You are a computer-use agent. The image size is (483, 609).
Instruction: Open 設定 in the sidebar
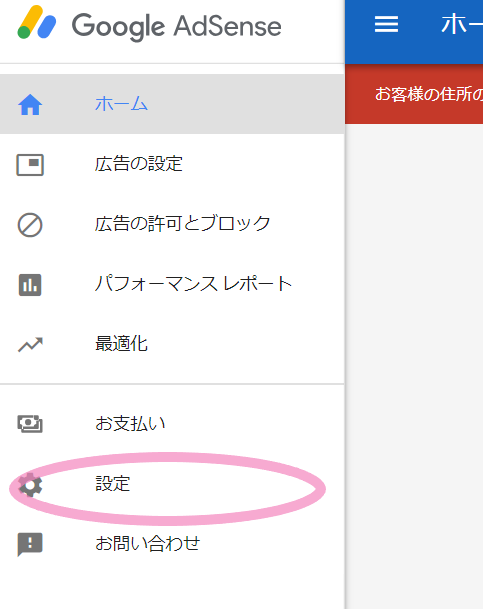[x=172, y=484]
